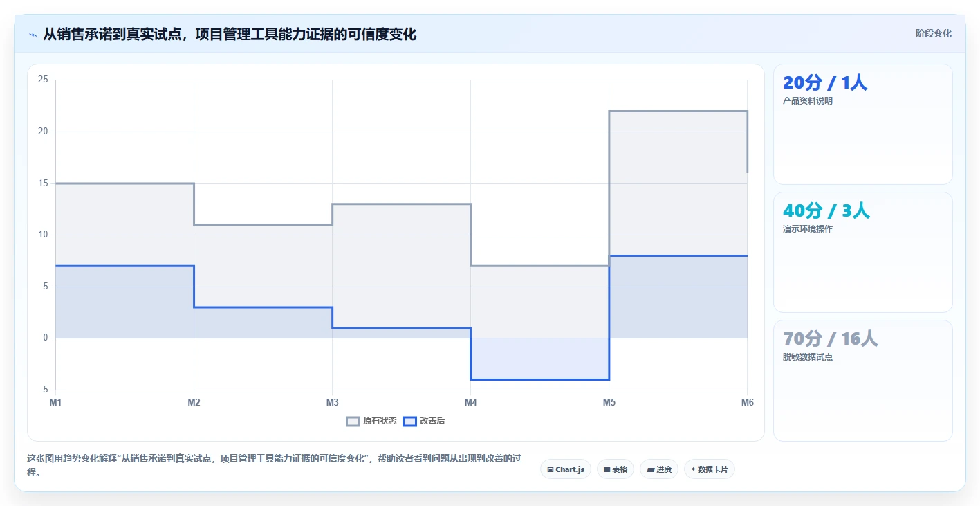The height and width of the screenshot is (506, 980).
Task: Click the 20 y-axis tick label
Action: tap(43, 132)
